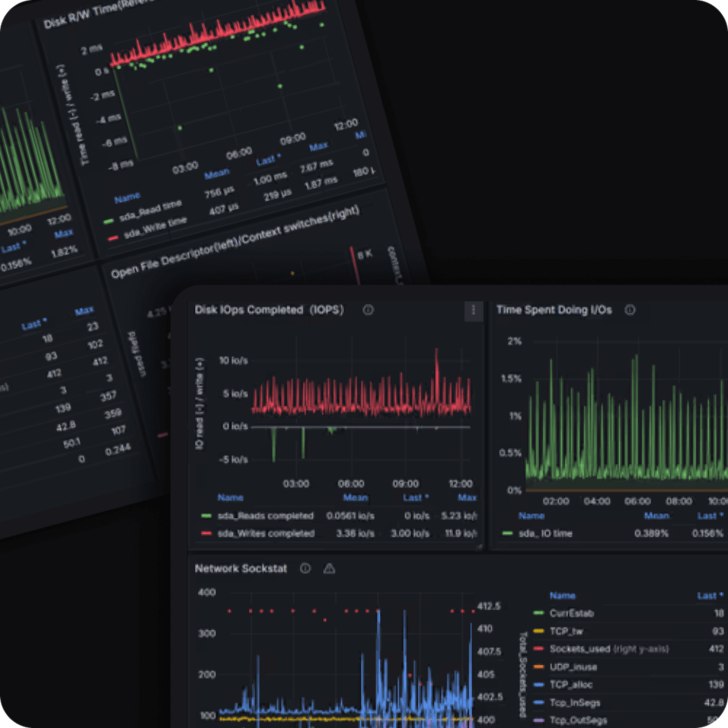The height and width of the screenshot is (728, 728).
Task: Open green color swatch of sda_Reads completed
Action: (206, 516)
